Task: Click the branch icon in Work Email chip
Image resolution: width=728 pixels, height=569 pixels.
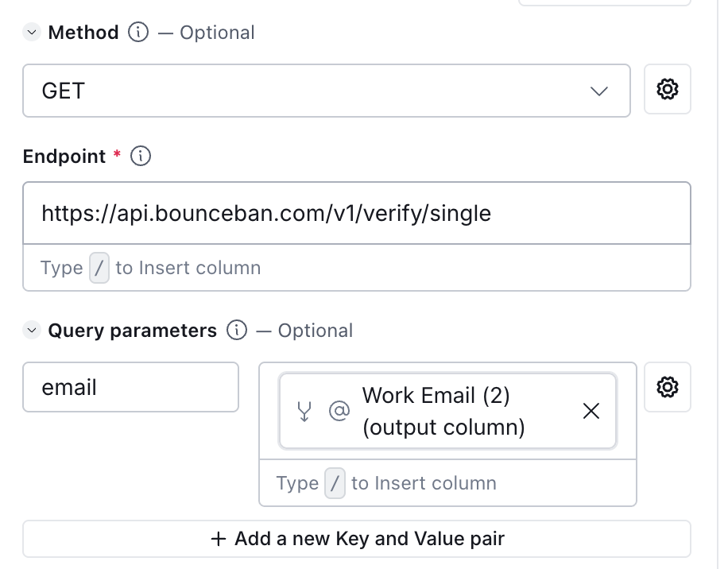Action: coord(304,412)
